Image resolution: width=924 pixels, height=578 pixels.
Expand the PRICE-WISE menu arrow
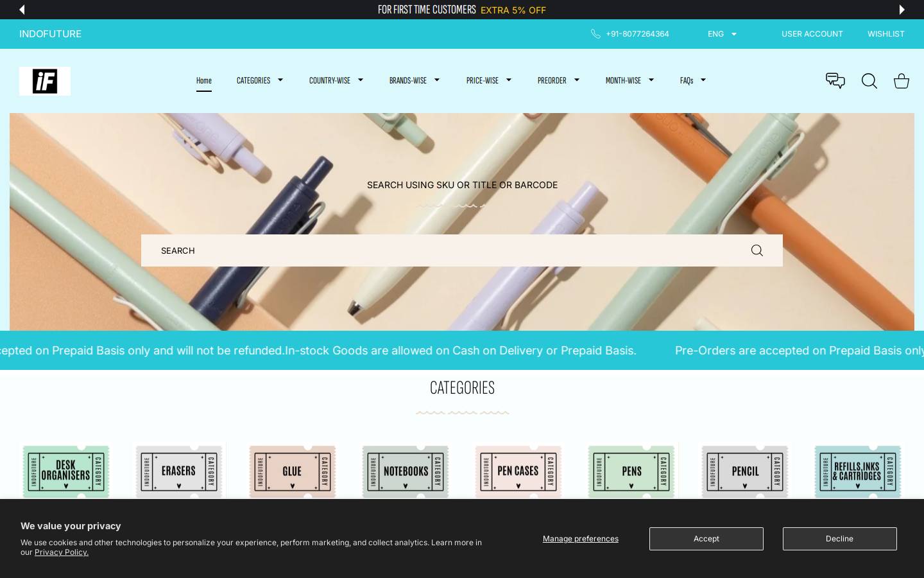509,80
